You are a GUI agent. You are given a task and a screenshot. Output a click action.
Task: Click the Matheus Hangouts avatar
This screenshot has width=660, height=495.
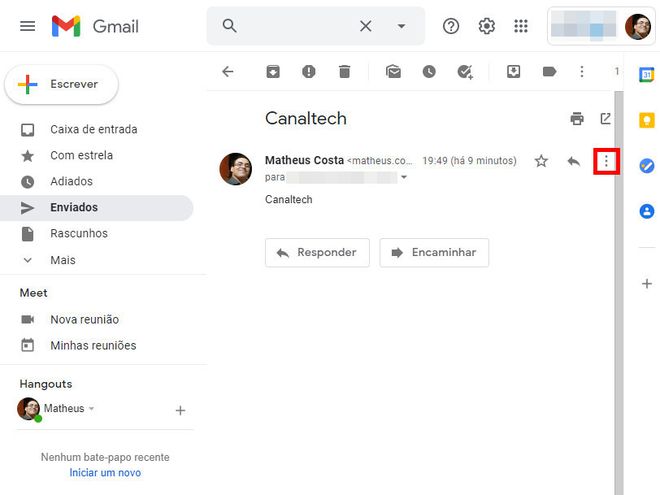(29, 409)
